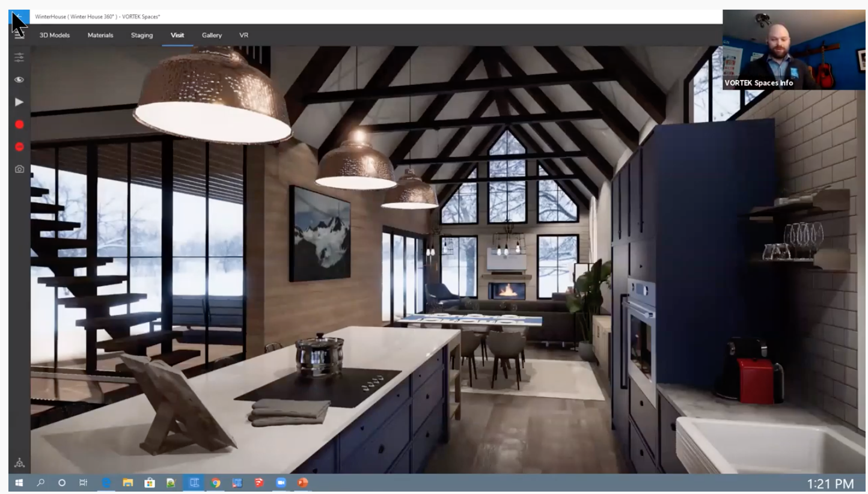Open SketchUp from the taskbar
The width and height of the screenshot is (868, 494).
pos(260,482)
